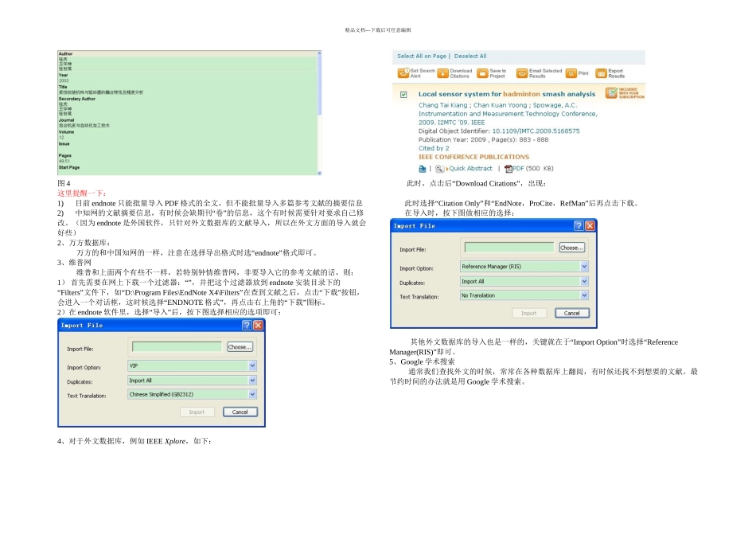This screenshot has width=756, height=535.
Task: Click the Secondary Author field label in record panel
Action: point(77,99)
